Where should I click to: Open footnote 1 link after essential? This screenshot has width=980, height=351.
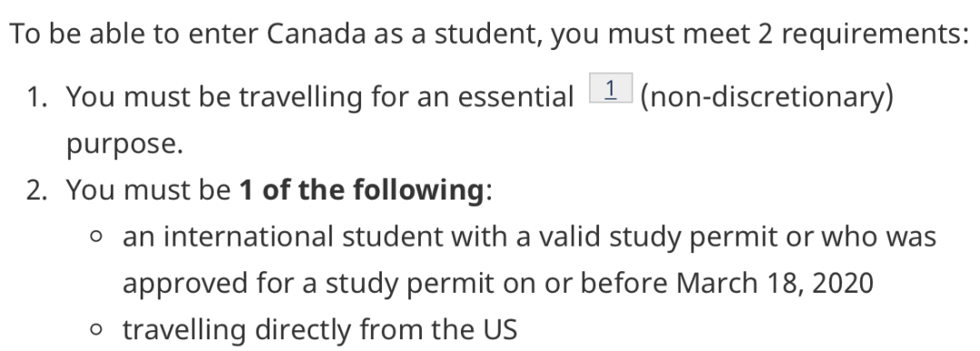[611, 88]
